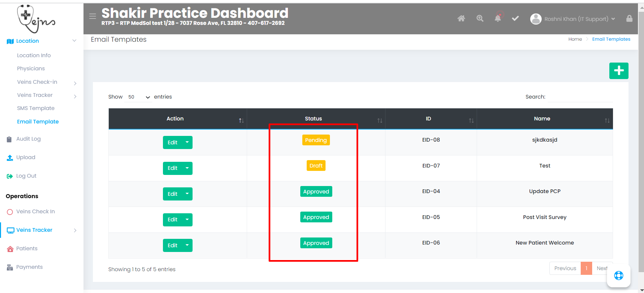Expand the Edit dropdown arrow for EID-08

187,142
